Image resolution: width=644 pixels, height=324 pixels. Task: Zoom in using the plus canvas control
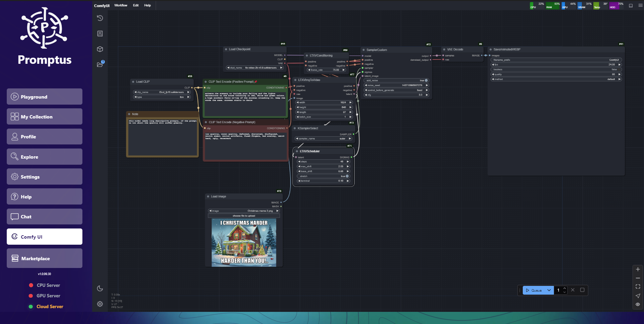point(638,269)
